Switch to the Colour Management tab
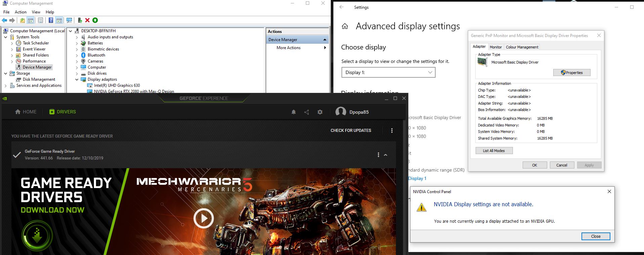Screen dimensions: 644x255 (522, 47)
